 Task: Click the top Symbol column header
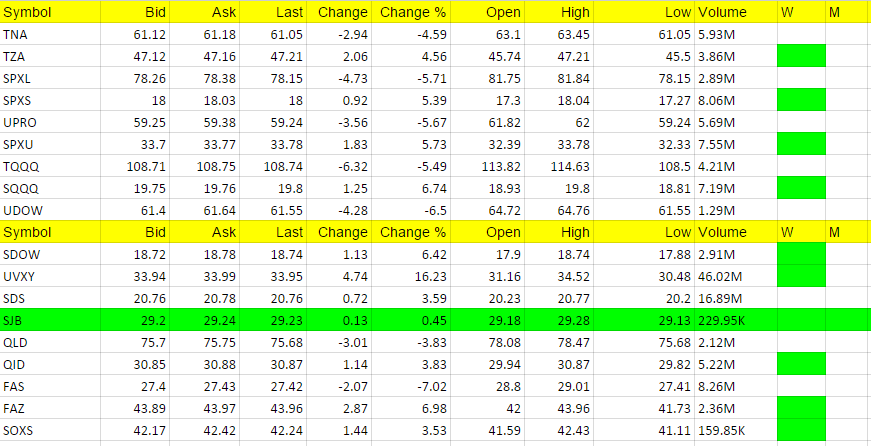tap(50, 12)
